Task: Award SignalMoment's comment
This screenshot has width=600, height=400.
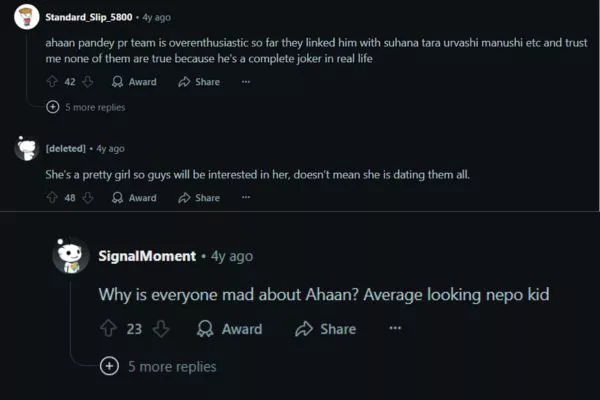Action: coord(230,329)
